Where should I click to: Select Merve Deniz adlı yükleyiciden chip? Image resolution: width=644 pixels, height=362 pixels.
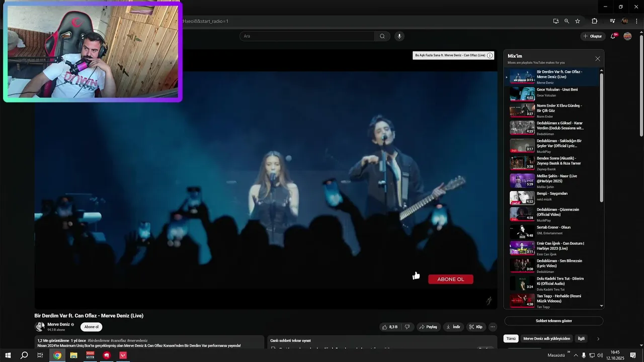tap(546, 339)
